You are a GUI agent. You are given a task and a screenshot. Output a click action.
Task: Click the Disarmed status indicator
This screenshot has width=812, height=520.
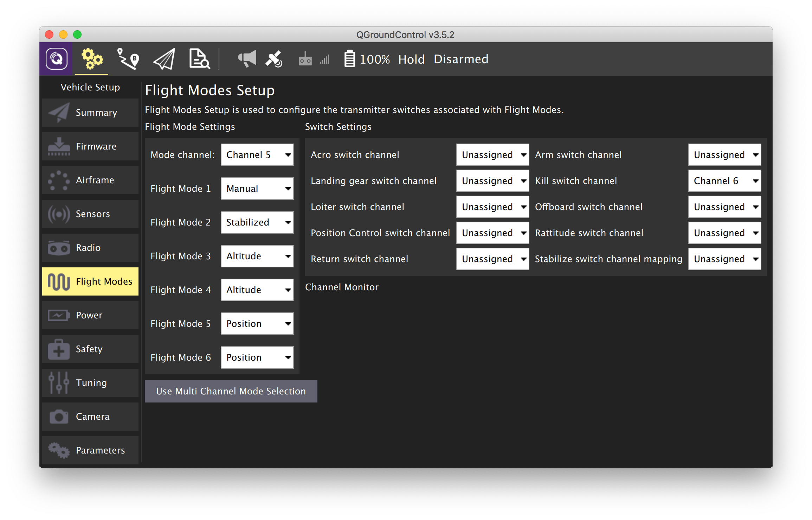tap(461, 59)
